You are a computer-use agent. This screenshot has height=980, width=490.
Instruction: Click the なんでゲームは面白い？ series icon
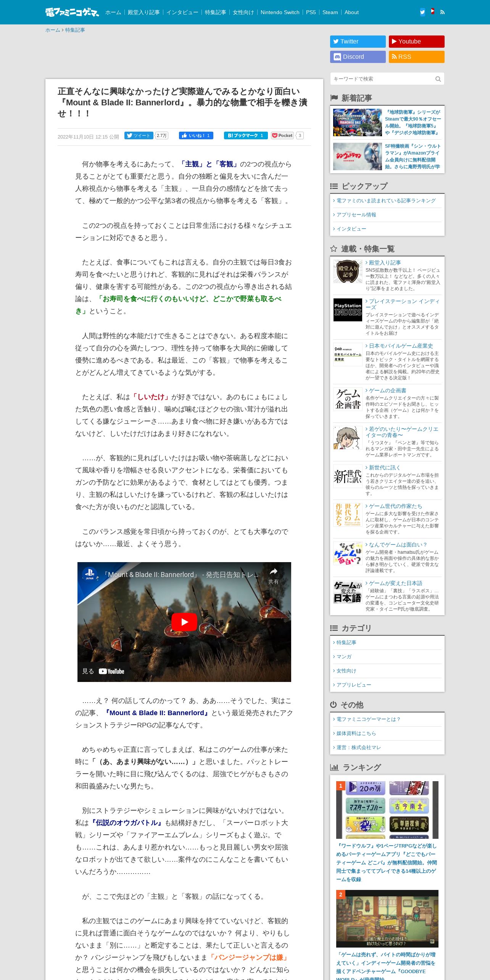click(348, 553)
